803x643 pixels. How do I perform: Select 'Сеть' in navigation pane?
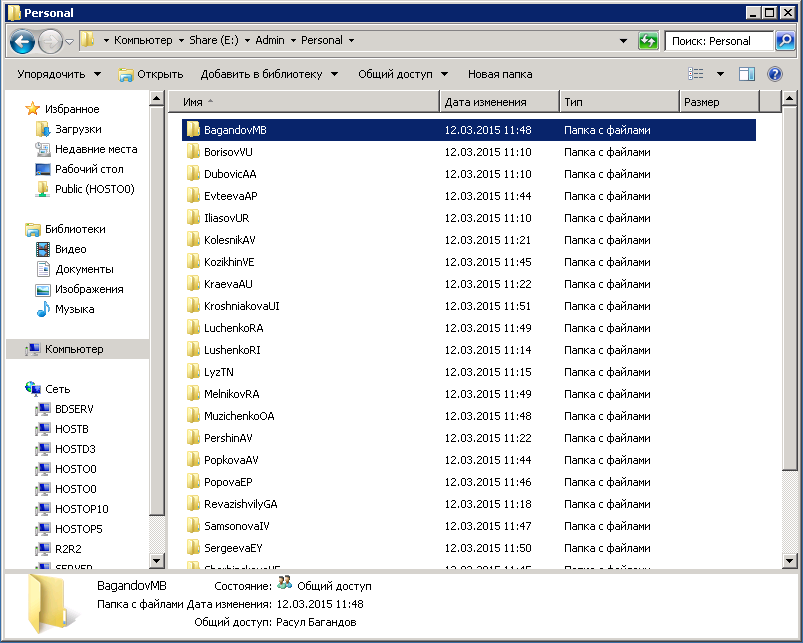pyautogui.click(x=57, y=389)
